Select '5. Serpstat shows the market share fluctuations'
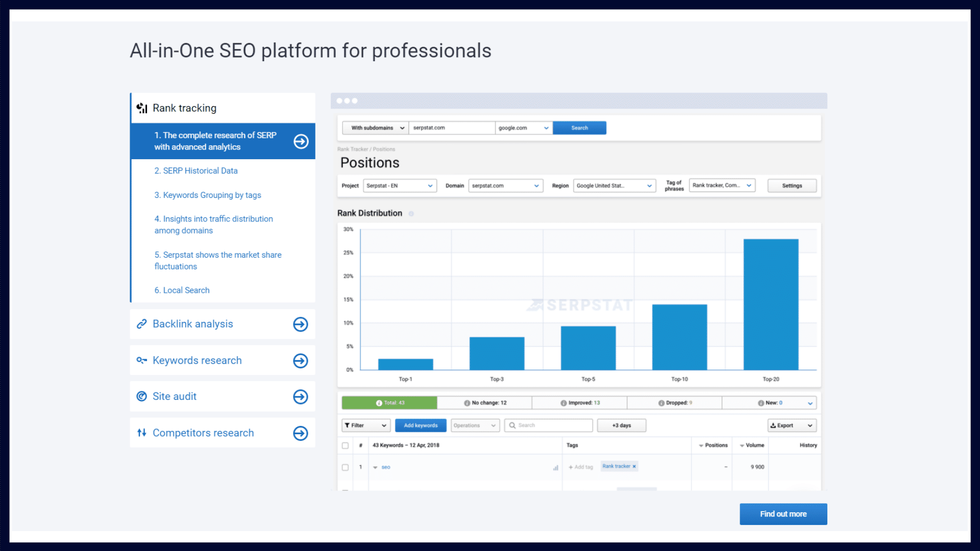Screen dimensions: 980x551 coord(218,261)
